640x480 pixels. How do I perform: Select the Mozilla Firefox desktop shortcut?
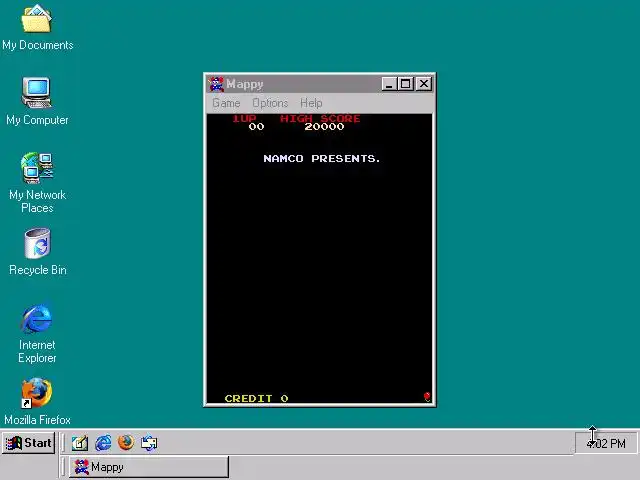(x=37, y=402)
